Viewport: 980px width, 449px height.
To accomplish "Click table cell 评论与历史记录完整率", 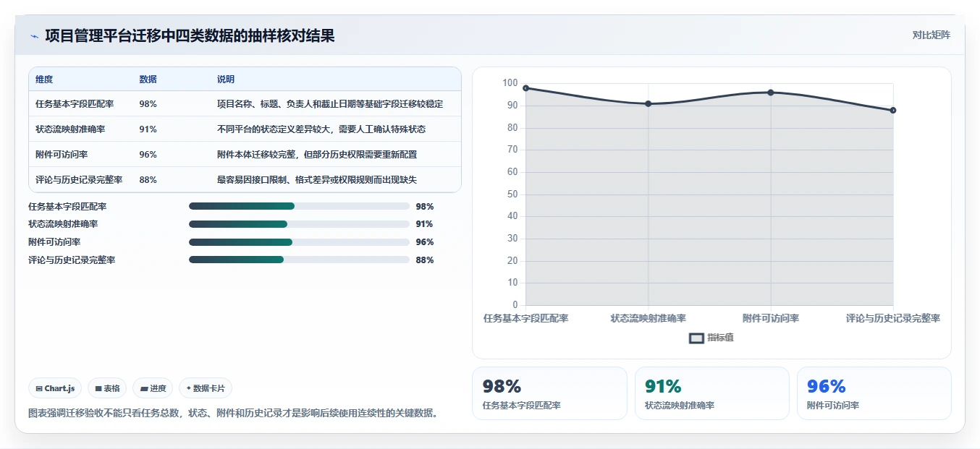I will tap(79, 180).
